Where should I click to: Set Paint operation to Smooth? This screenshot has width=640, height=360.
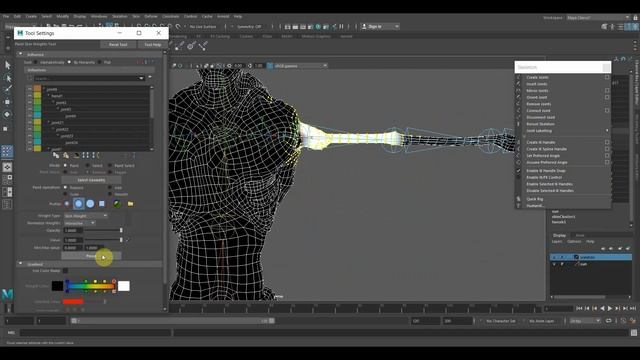(110, 194)
